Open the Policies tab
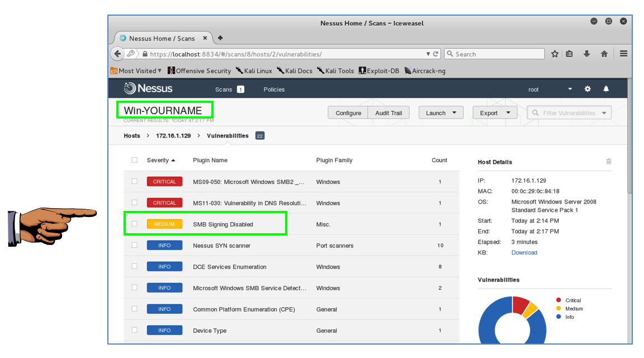 (274, 89)
